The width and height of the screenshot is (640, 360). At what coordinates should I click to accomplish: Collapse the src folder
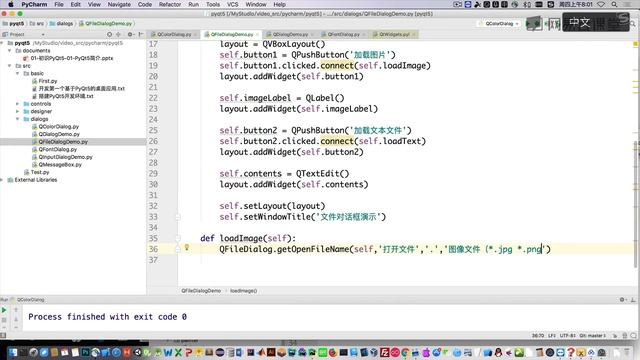click(x=10, y=66)
